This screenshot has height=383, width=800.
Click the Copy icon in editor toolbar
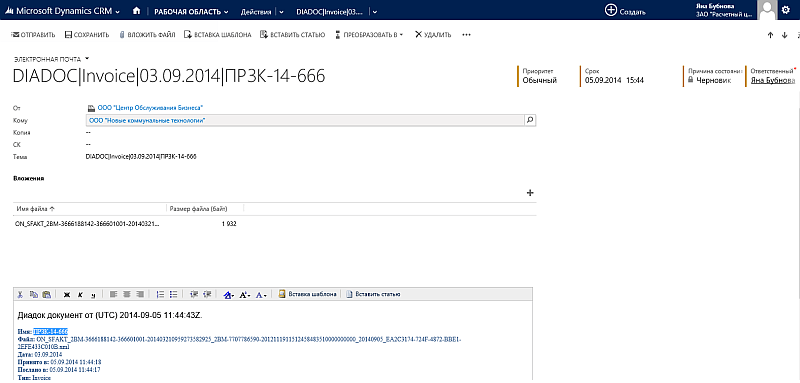click(34, 294)
